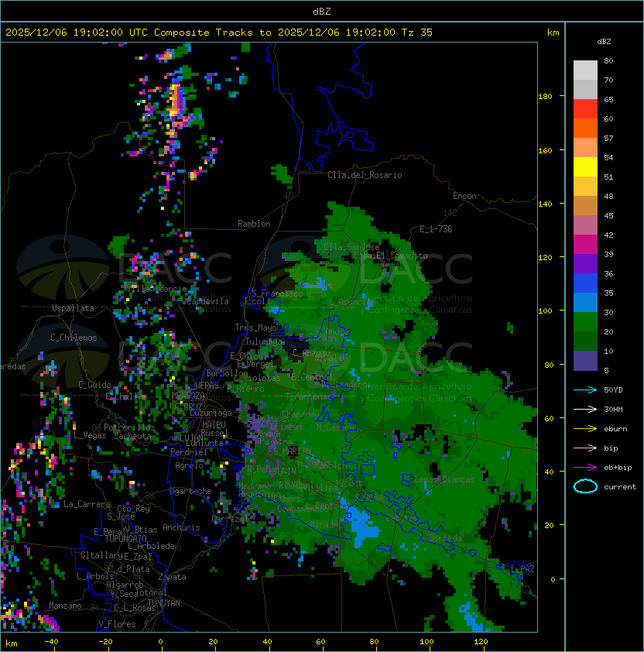Click the 'Encon' map label

pyautogui.click(x=464, y=196)
